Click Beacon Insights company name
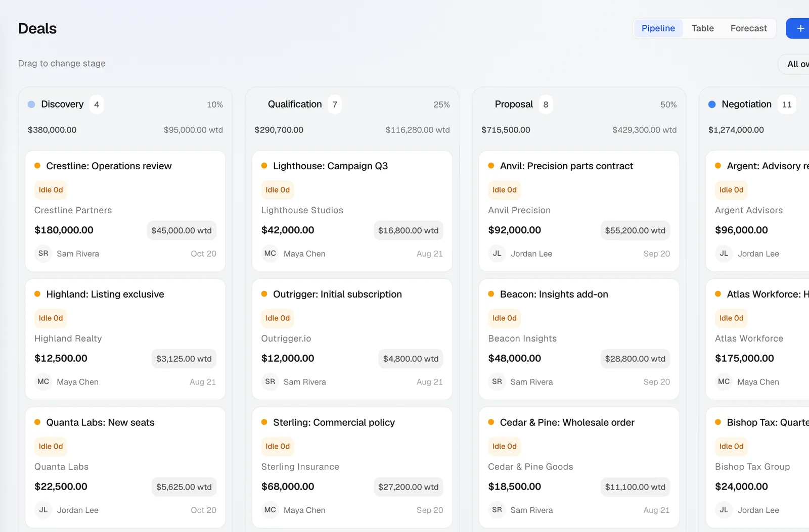Viewport: 809px width, 532px height. point(522,338)
